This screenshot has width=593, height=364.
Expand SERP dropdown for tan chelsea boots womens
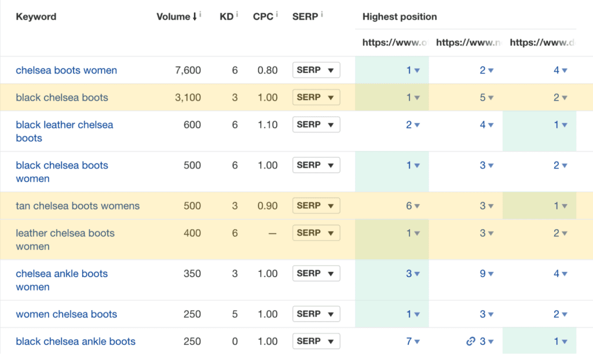[x=316, y=205]
